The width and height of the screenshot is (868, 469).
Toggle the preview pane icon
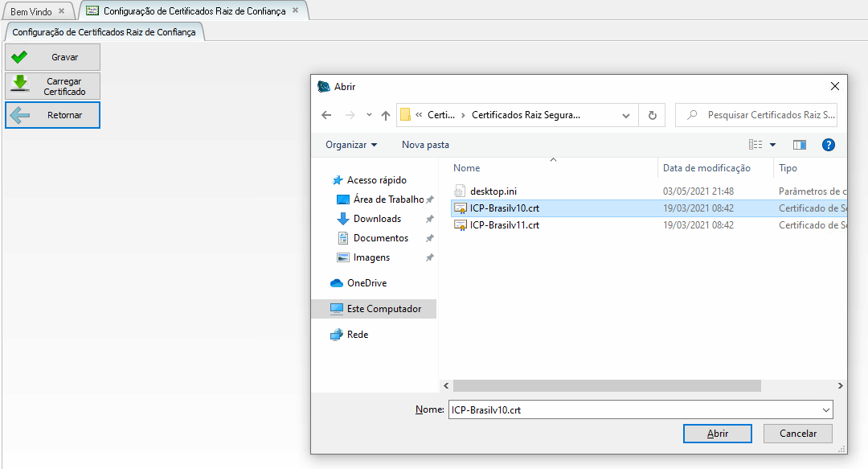click(x=799, y=145)
